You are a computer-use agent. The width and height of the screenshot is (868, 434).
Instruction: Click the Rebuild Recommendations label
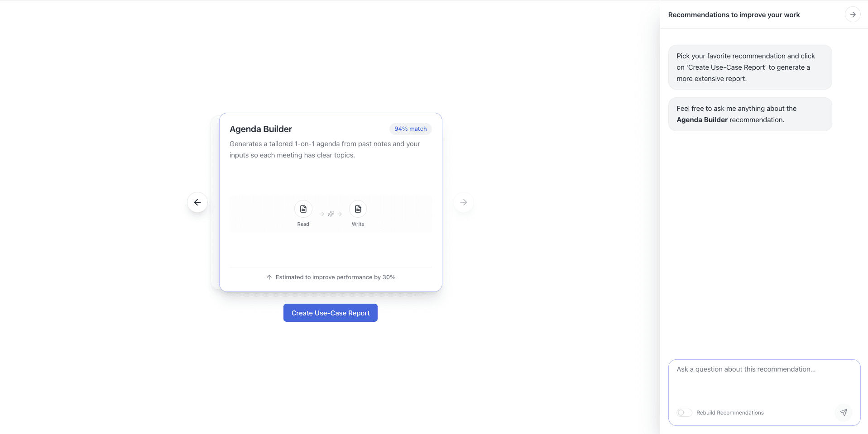(x=730, y=413)
